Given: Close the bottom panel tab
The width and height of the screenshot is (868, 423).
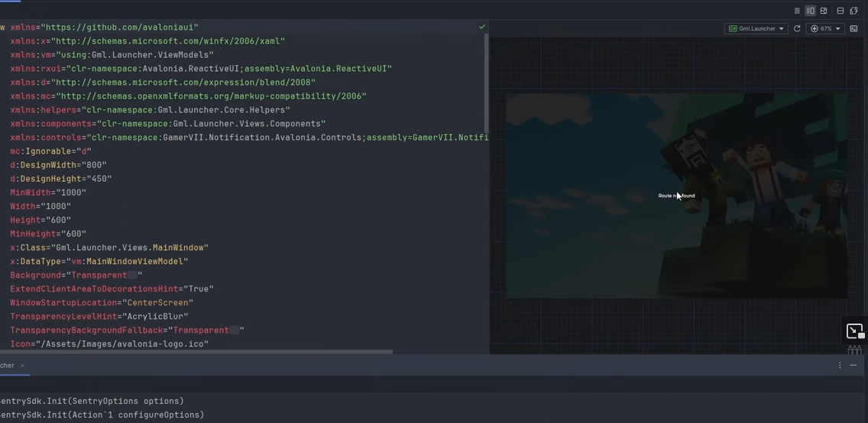Looking at the screenshot, I should point(22,366).
